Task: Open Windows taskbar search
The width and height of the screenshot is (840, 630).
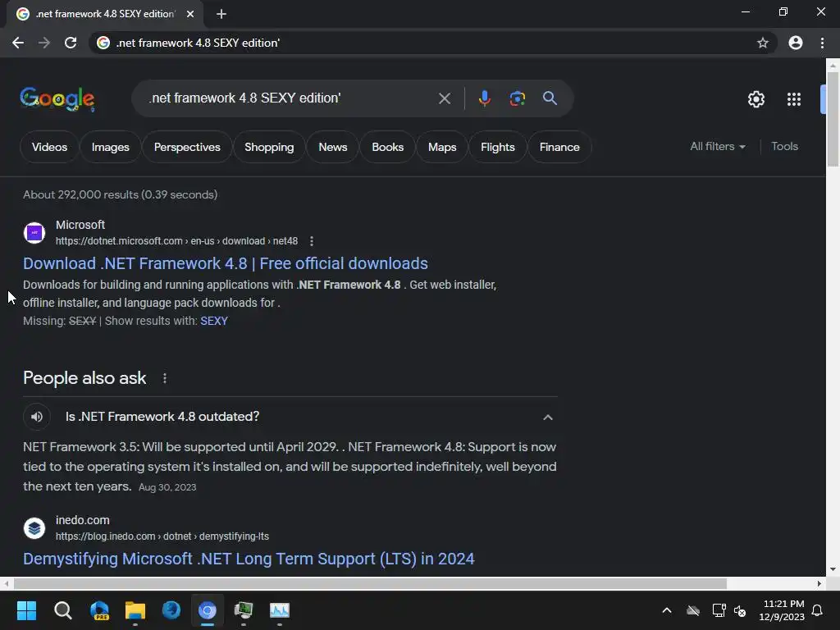Action: pos(62,610)
